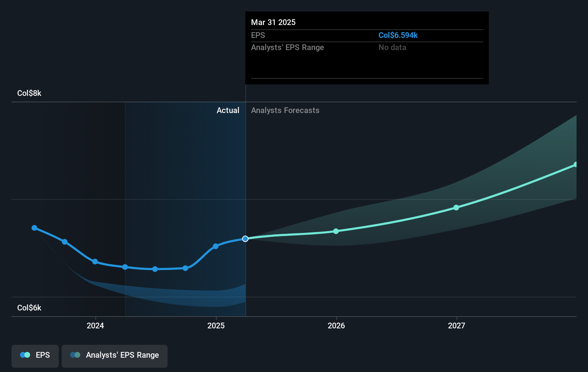Click the Col$6k y-axis label
This screenshot has height=372, width=588.
(29, 308)
